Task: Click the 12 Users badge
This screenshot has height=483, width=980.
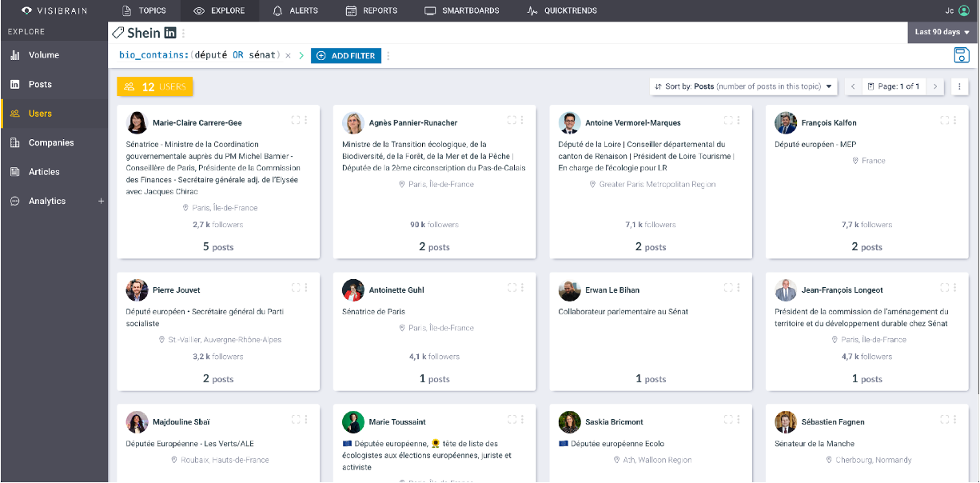Action: point(155,86)
